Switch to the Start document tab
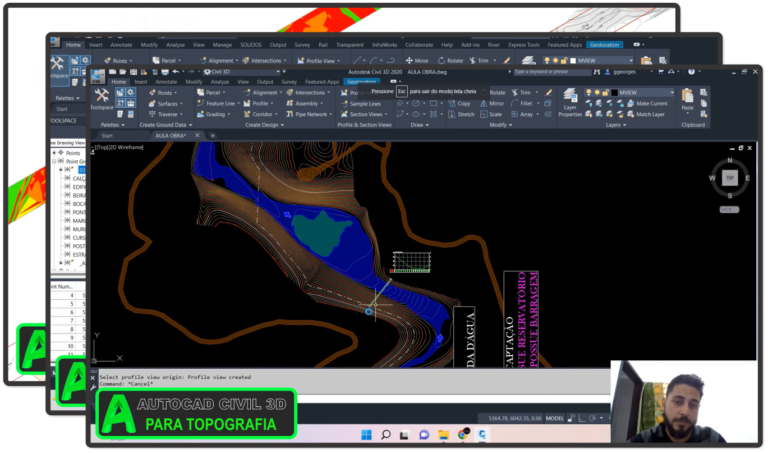The image size is (768, 453). coord(107,135)
